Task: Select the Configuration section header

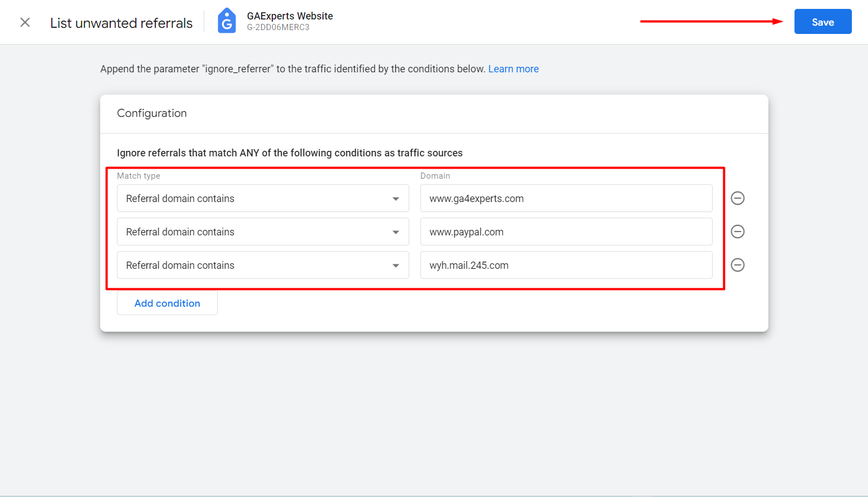Action: (151, 114)
